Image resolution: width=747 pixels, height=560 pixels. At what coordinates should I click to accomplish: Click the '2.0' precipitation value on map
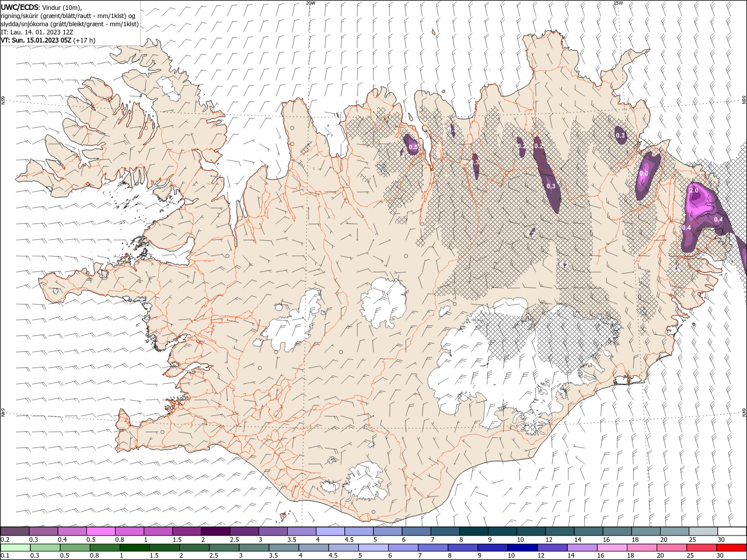694,191
